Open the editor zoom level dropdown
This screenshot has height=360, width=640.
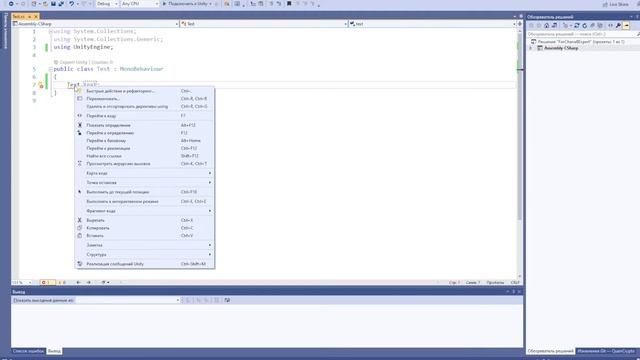pos(22,282)
